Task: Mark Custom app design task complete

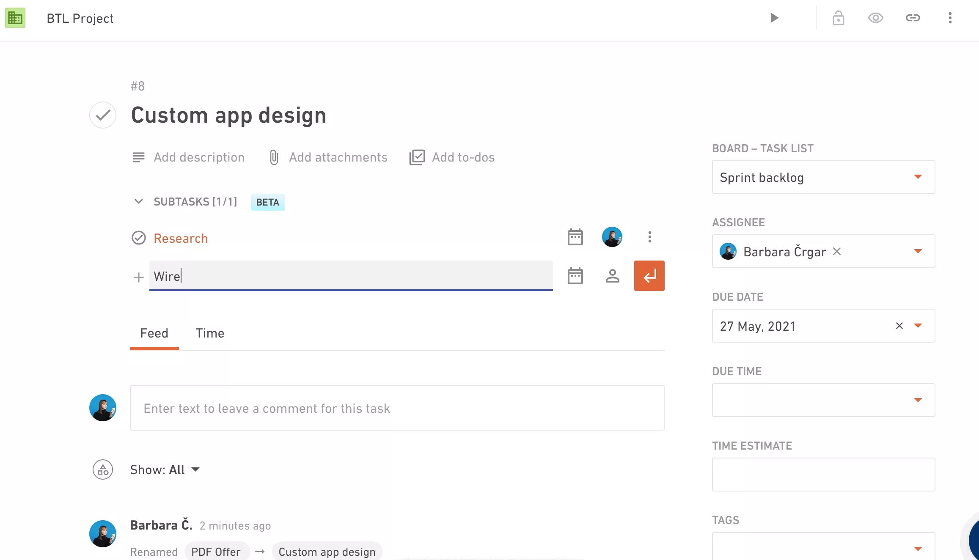Action: (x=103, y=115)
